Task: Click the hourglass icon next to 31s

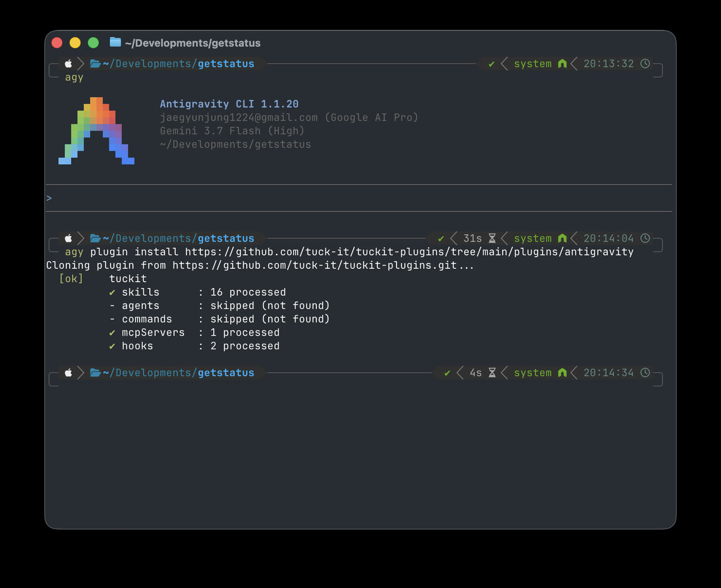Action: click(492, 238)
